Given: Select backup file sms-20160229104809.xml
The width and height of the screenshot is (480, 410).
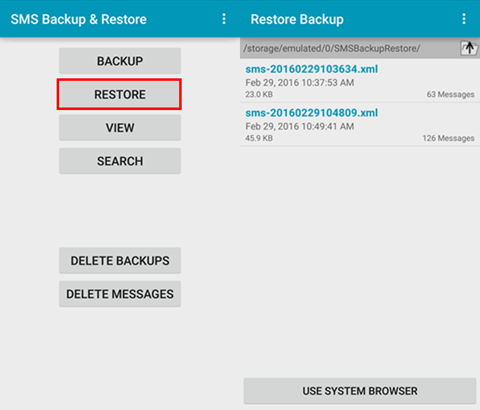Looking at the screenshot, I should coord(360,125).
